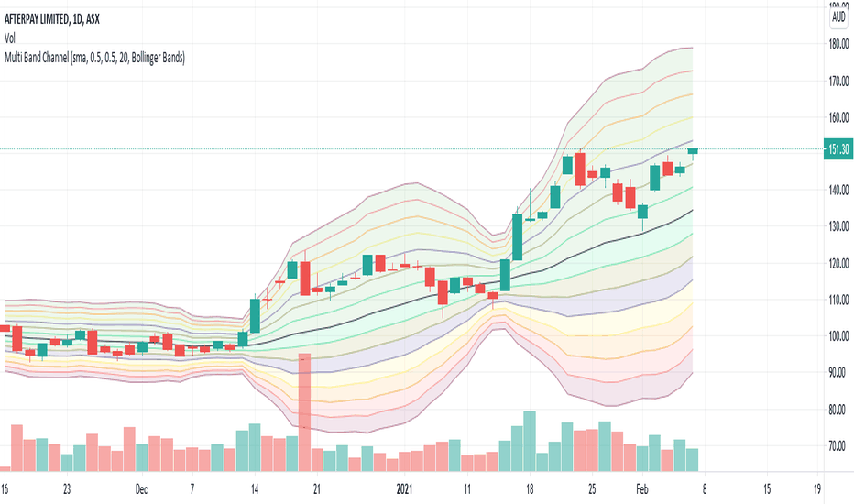Viewport: 854px width, 504px height.
Task: Select the tallest green volume bar near Jan 18
Action: click(530, 442)
